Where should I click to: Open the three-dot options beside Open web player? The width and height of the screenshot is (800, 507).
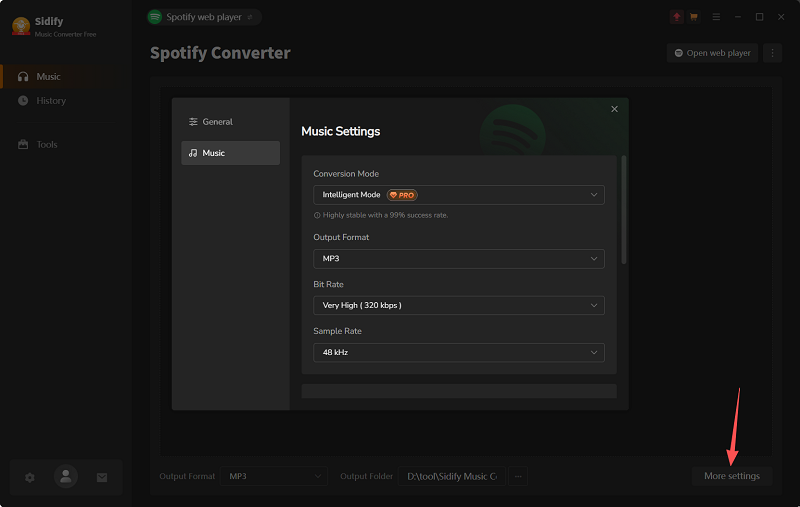pyautogui.click(x=772, y=53)
